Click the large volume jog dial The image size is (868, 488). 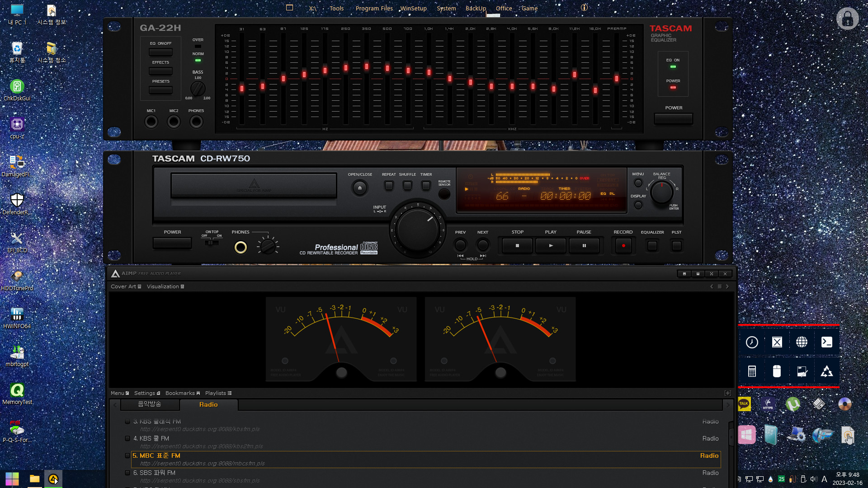point(417,230)
